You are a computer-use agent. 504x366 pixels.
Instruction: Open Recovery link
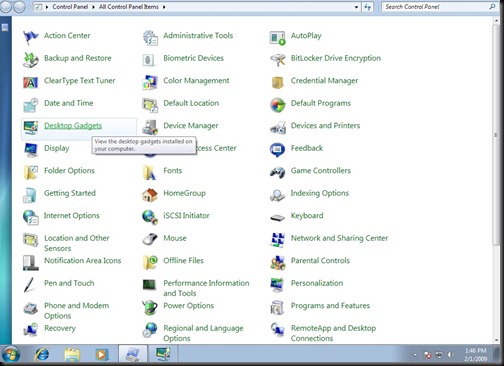tap(60, 328)
